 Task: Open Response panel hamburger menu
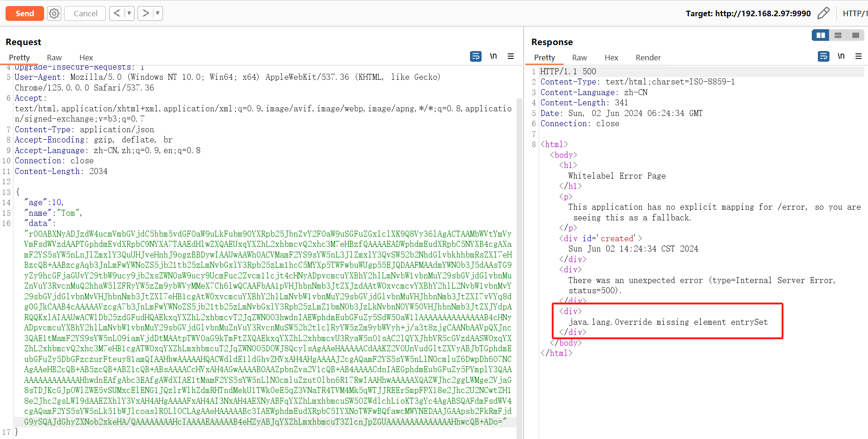click(x=859, y=56)
